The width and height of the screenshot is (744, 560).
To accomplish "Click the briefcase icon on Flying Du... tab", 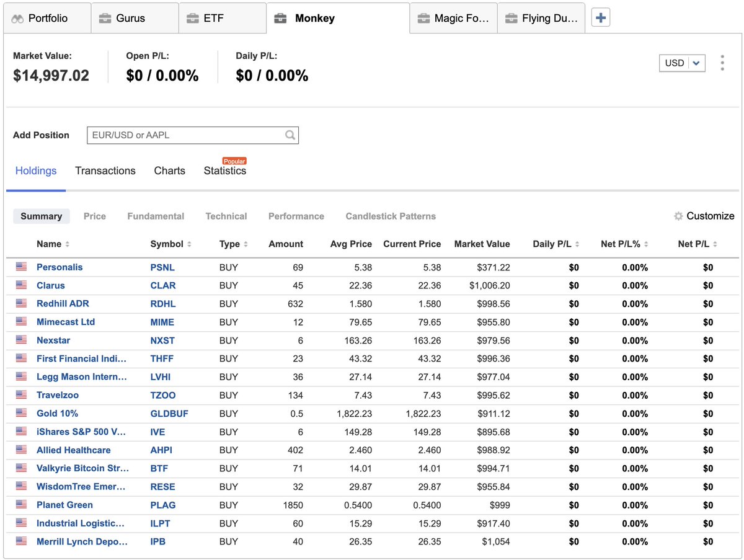I will pos(511,18).
